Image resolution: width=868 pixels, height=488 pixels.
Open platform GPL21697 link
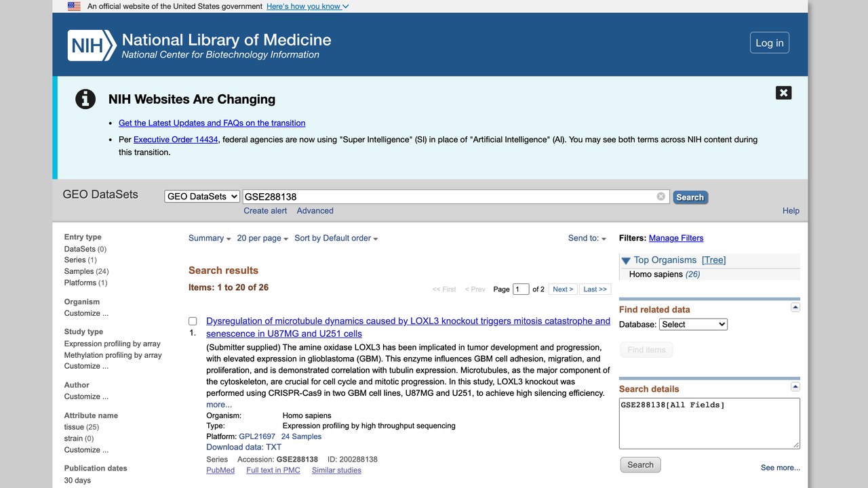pyautogui.click(x=257, y=436)
